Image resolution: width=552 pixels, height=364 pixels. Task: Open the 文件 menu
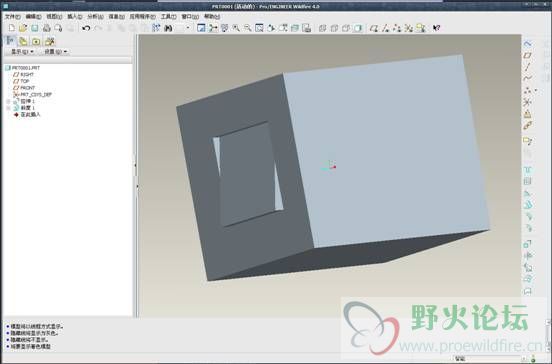(x=12, y=17)
